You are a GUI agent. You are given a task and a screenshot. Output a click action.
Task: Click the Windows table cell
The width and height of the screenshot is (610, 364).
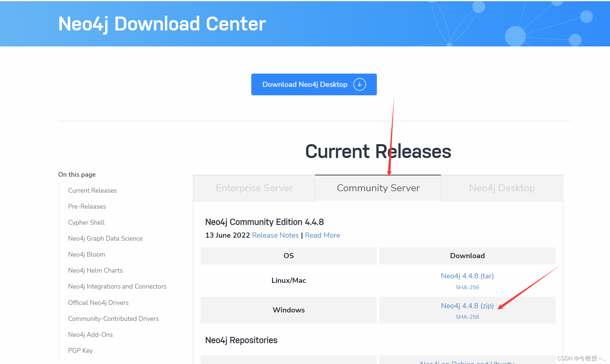point(288,310)
